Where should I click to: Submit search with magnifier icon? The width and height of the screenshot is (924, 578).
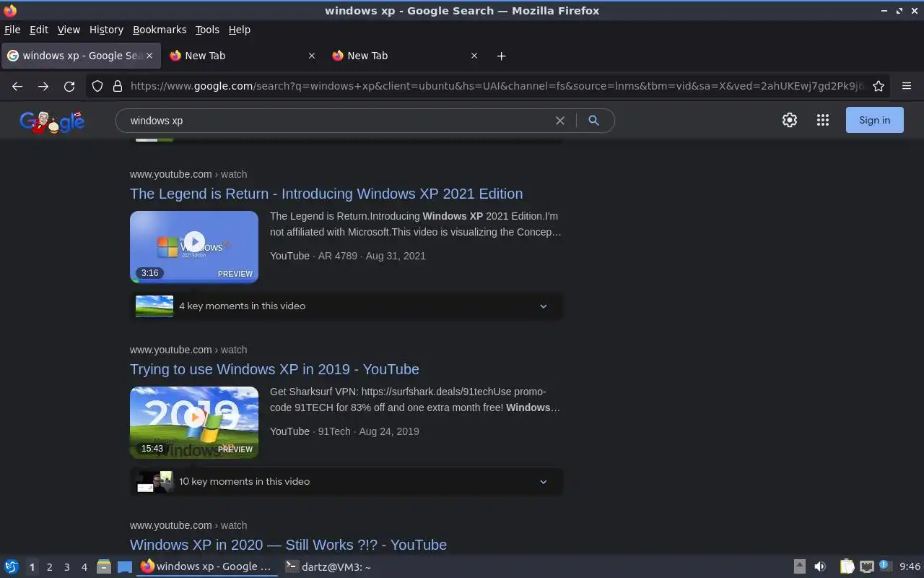pyautogui.click(x=593, y=121)
